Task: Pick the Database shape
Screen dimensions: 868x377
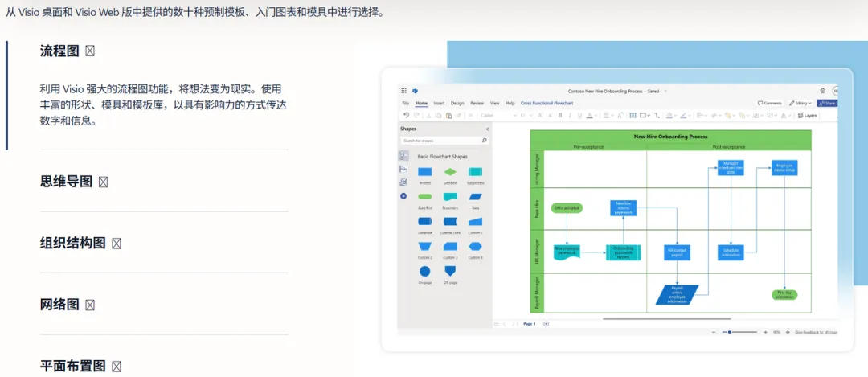Action: click(424, 221)
